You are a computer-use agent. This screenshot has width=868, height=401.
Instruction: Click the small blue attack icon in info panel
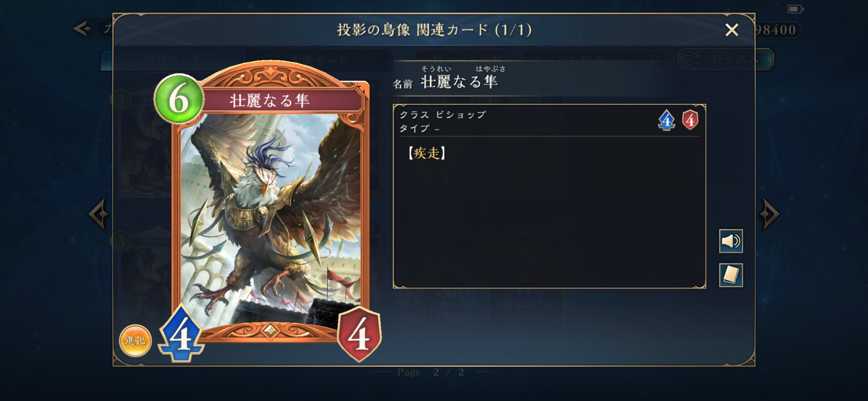[x=666, y=120]
